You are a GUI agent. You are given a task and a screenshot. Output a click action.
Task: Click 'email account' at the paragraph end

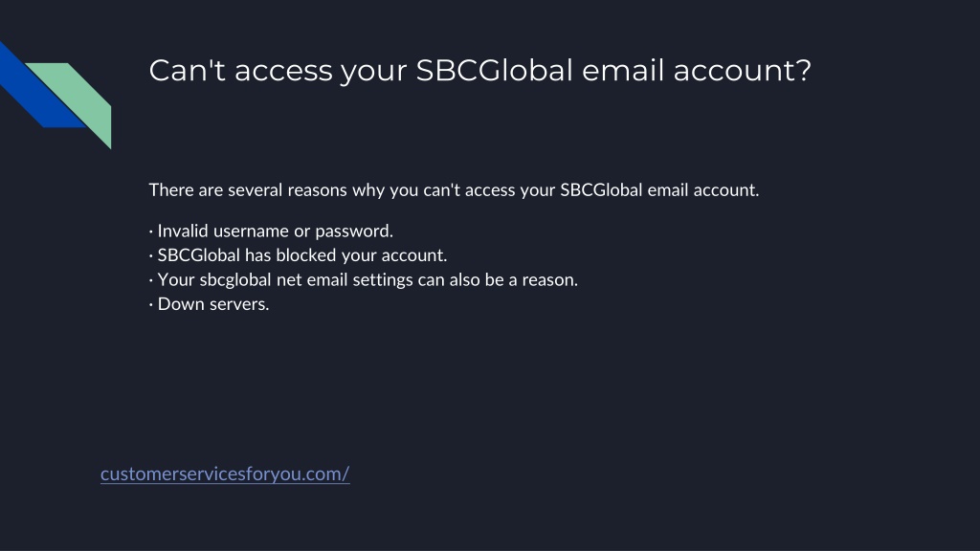[x=701, y=190]
